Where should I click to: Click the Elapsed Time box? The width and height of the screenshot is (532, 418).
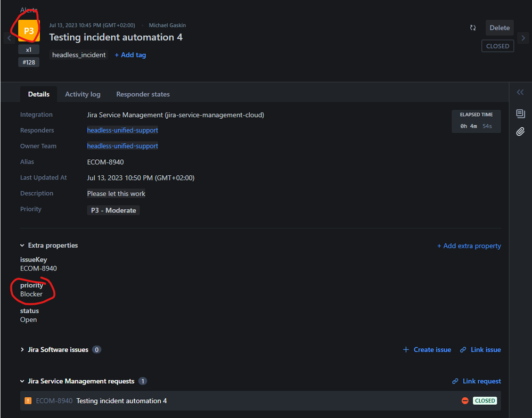tap(476, 121)
